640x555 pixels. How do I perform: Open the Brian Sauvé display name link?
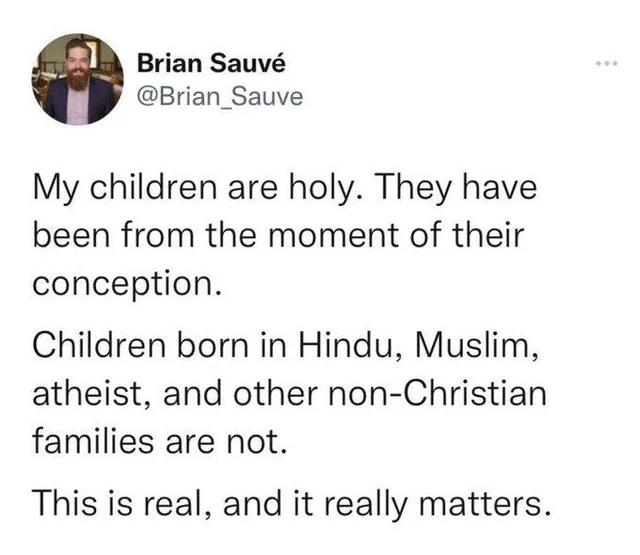pos(210,64)
